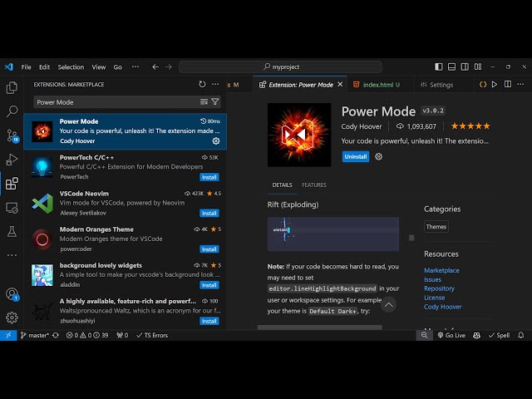Open the extensions view more actions menu
This screenshot has height=399, width=532.
215,84
